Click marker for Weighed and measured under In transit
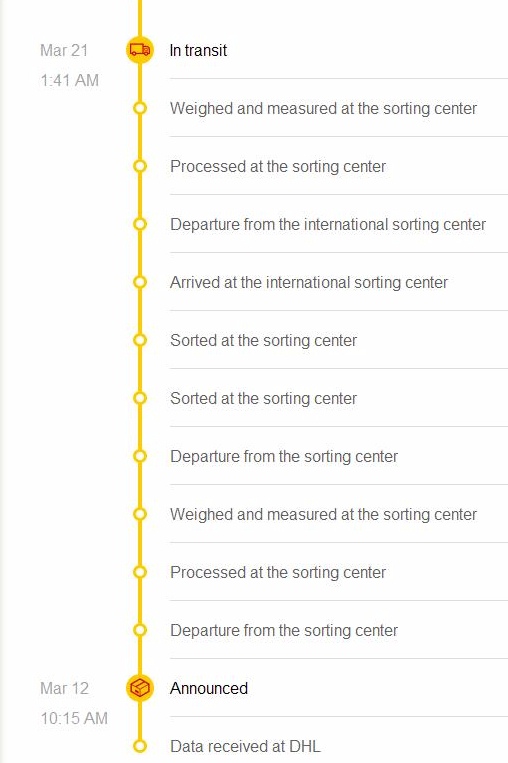Viewport: 508px width, 763px height. tap(140, 108)
